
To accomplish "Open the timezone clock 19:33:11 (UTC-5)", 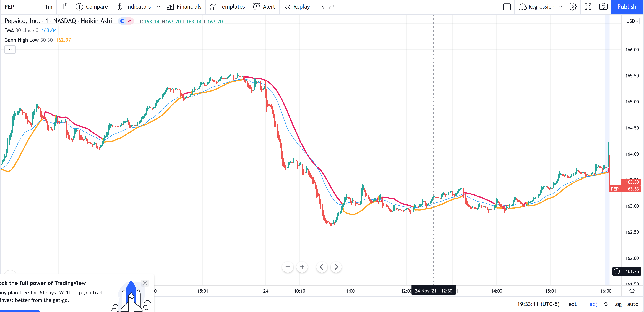I will [x=538, y=304].
